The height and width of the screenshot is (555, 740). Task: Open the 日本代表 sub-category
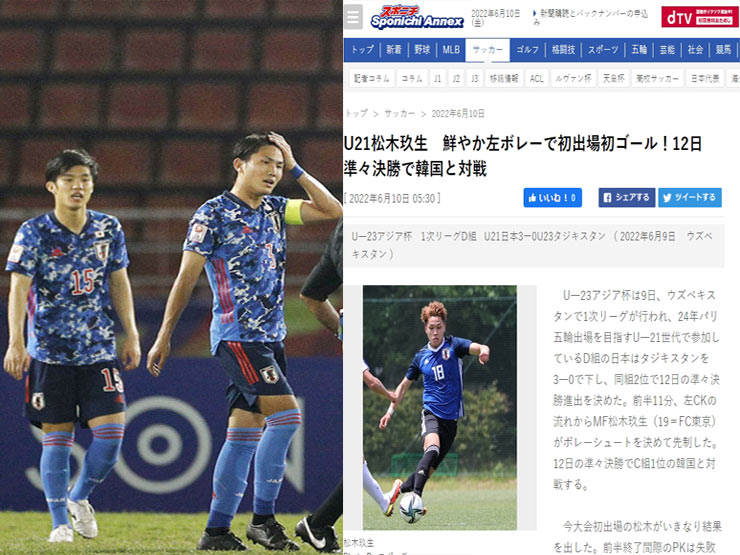pyautogui.click(x=705, y=78)
